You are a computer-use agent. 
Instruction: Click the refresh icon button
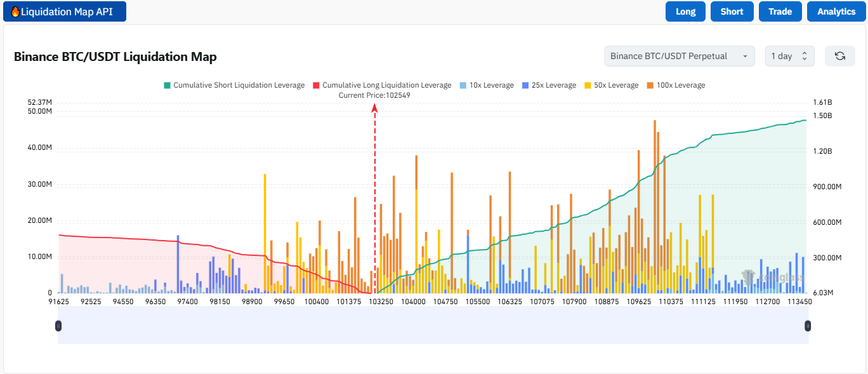pos(840,56)
